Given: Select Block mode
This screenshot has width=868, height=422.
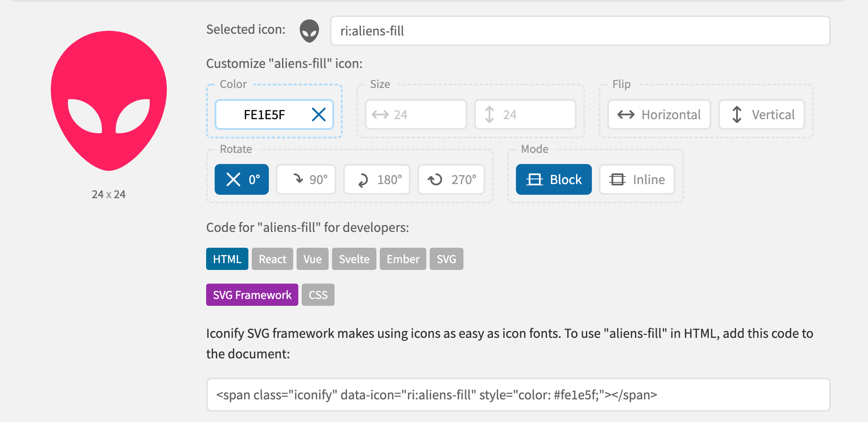Looking at the screenshot, I should point(554,179).
